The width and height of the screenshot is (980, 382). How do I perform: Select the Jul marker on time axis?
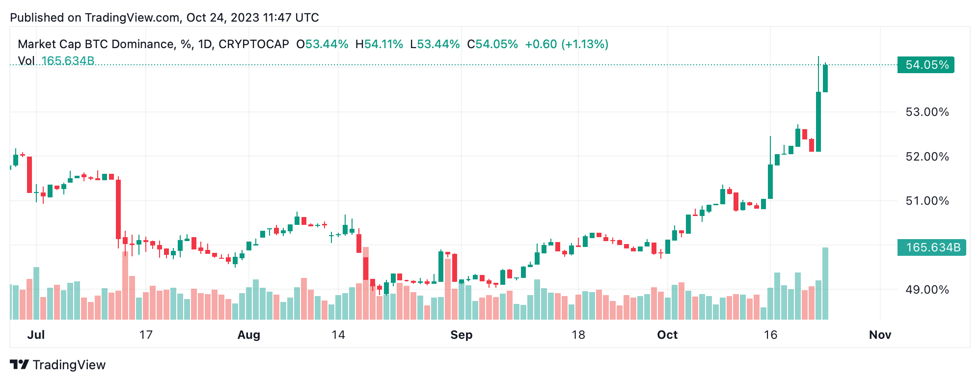point(36,335)
